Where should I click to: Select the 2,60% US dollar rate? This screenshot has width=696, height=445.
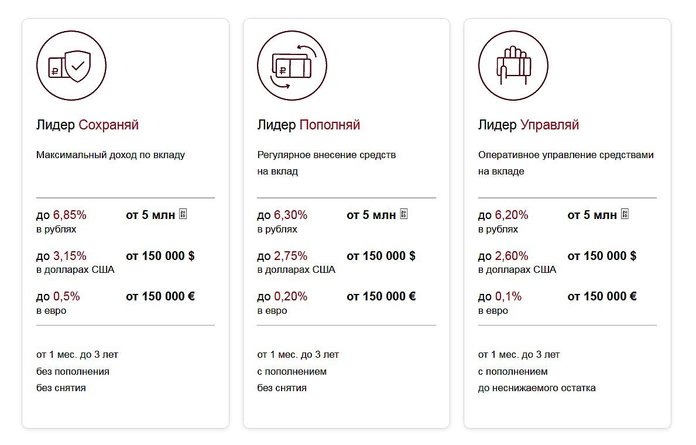[511, 256]
